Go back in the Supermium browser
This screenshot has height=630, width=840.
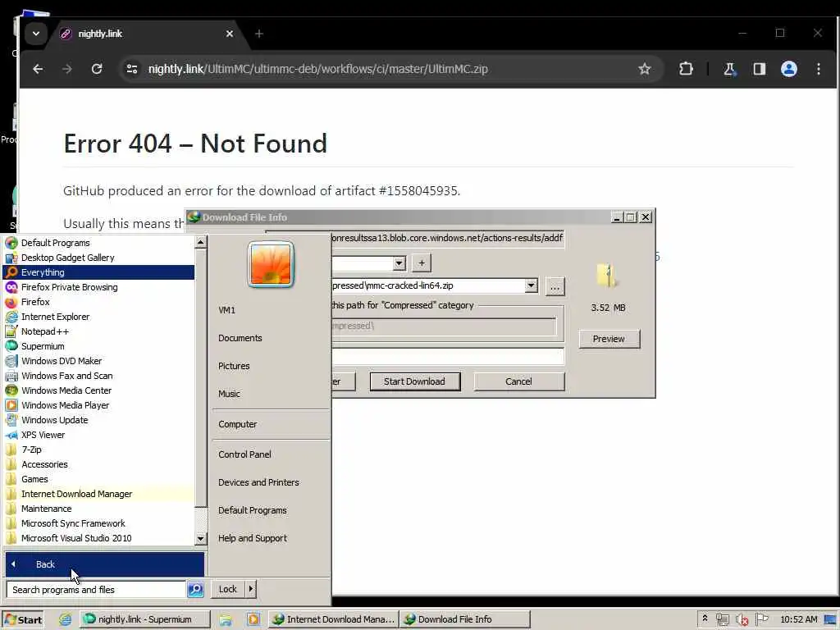coord(38,69)
